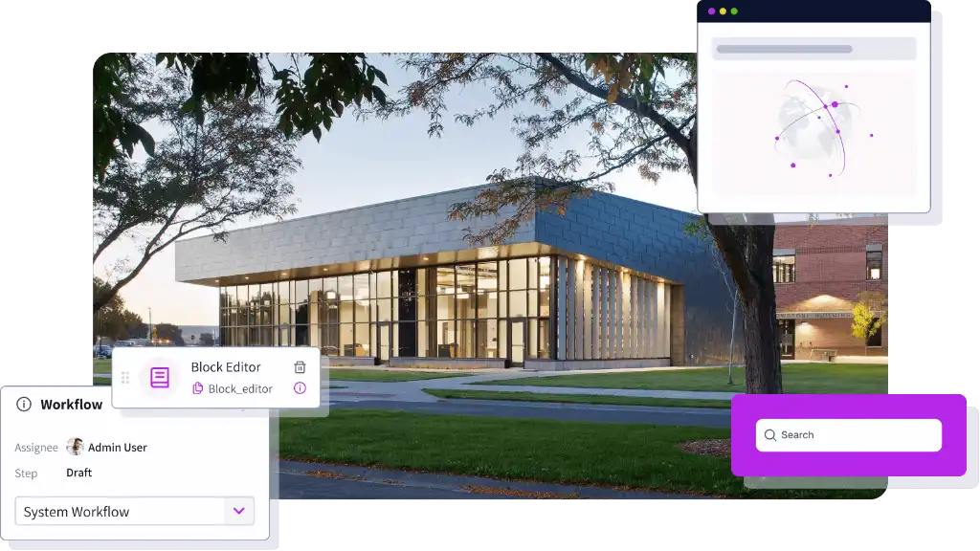The height and width of the screenshot is (551, 980).
Task: Grab the Block Editor drag handle dots
Action: click(125, 378)
